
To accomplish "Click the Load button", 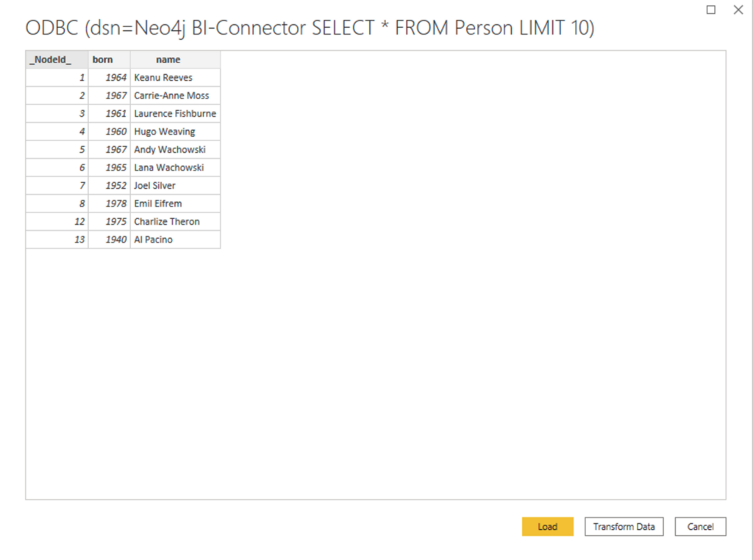I will pos(547,526).
